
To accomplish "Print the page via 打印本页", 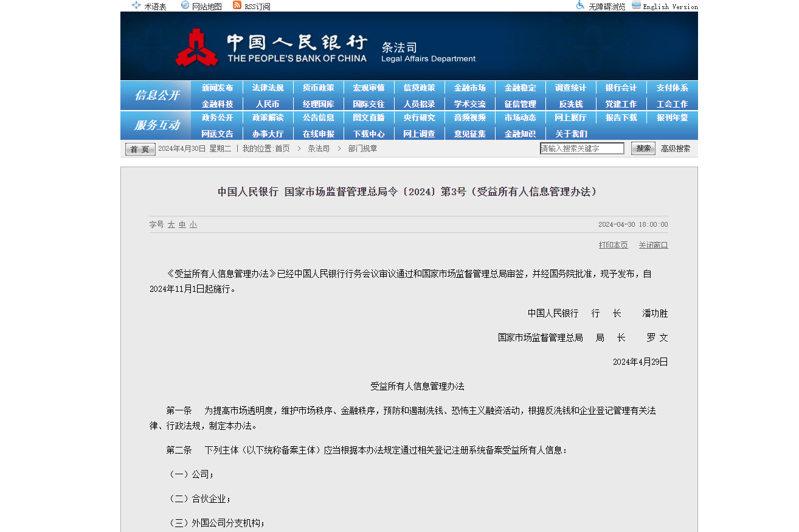I will click(613, 245).
